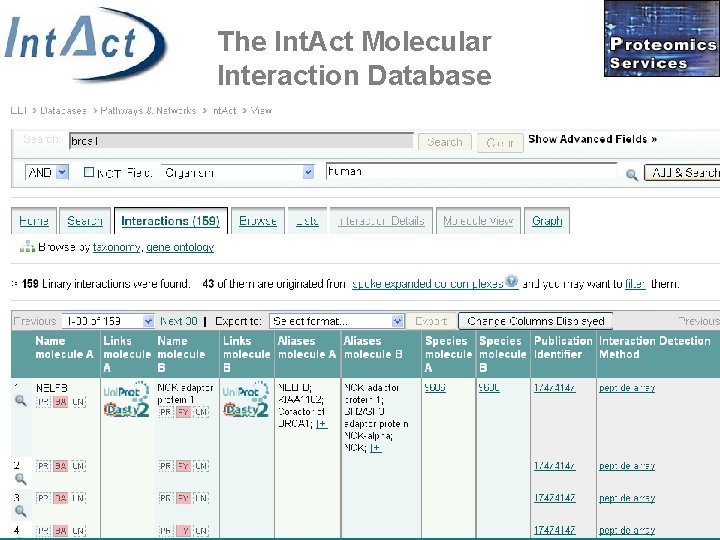Open the AND operator dropdown
The height and width of the screenshot is (540, 720).
click(47, 173)
